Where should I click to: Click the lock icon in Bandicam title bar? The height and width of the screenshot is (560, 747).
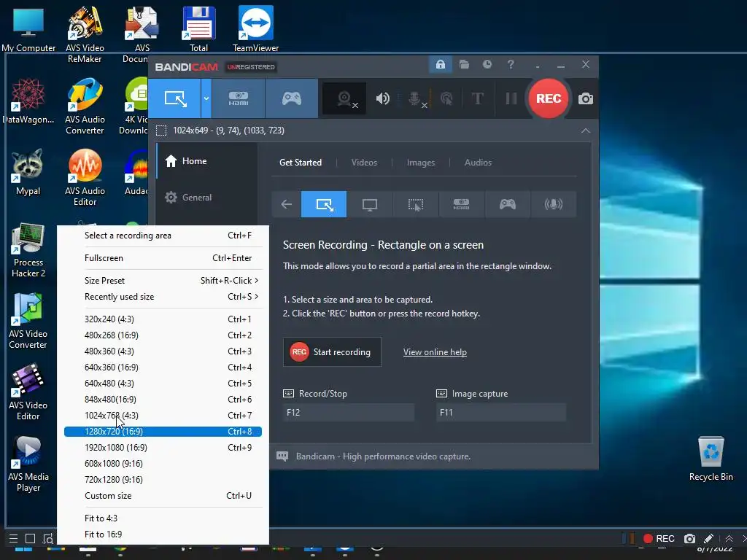pos(440,64)
